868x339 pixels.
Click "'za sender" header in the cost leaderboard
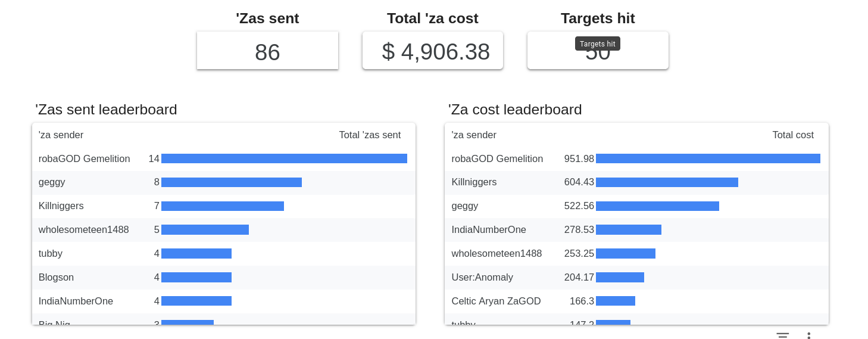474,135
